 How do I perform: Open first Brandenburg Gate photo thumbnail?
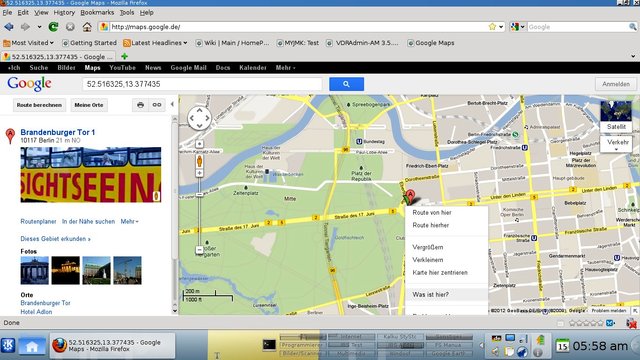point(35,270)
